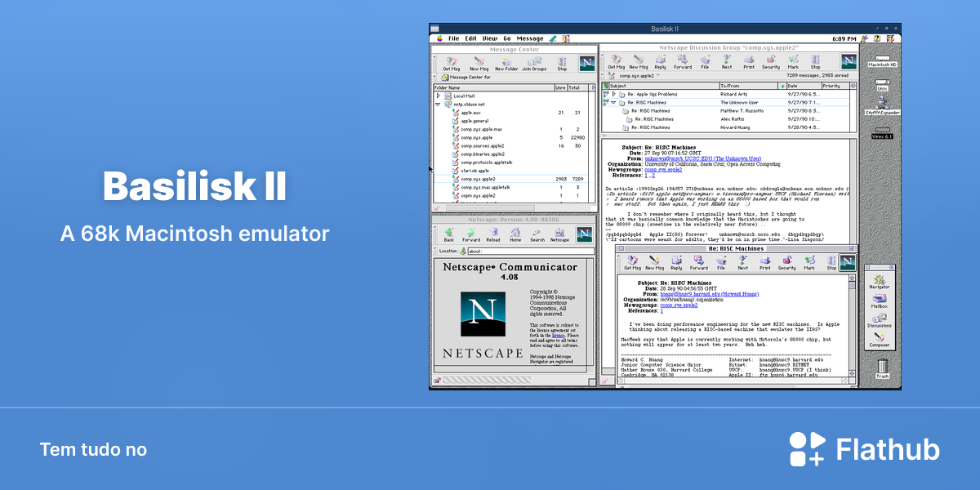Click Print in the Re: RISC Machines window
980x490 pixels.
click(765, 263)
